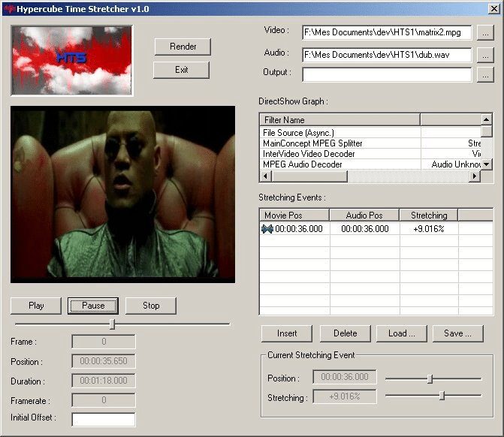Click the Stretching percentage field
This screenshot has width=504, height=437.
345,396
